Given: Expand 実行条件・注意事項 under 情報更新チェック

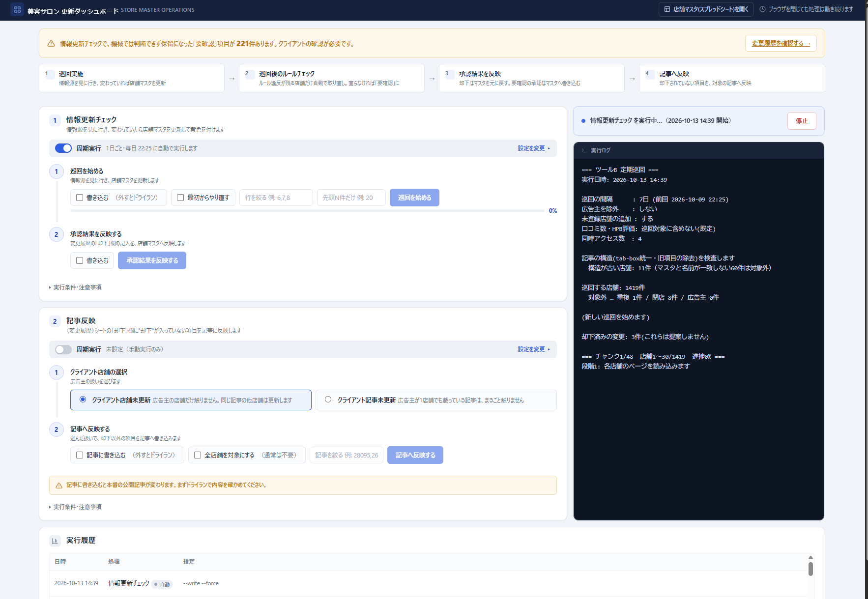Looking at the screenshot, I should 75,287.
